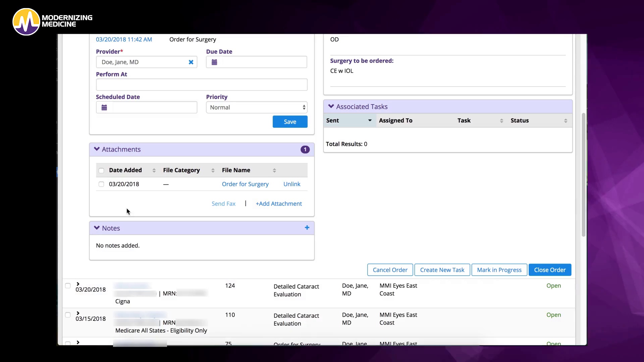644x362 pixels.
Task: Open the Priority dropdown set to Normal
Action: click(x=257, y=107)
